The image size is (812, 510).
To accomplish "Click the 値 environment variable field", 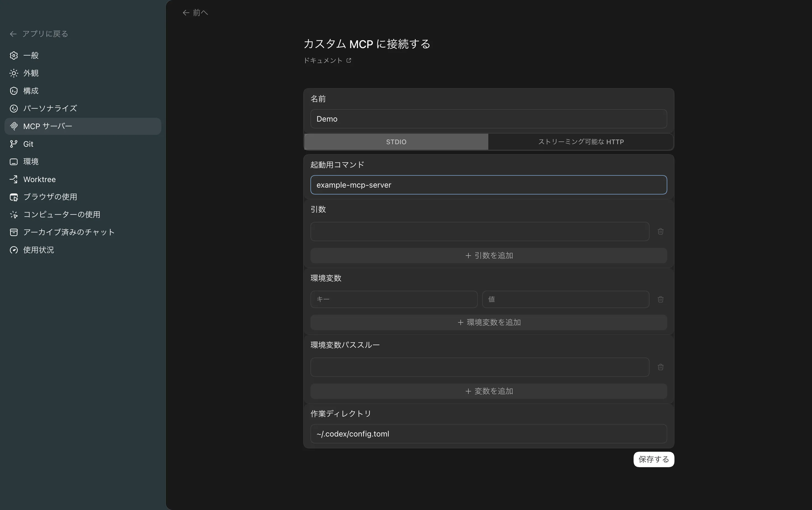I will 566,299.
